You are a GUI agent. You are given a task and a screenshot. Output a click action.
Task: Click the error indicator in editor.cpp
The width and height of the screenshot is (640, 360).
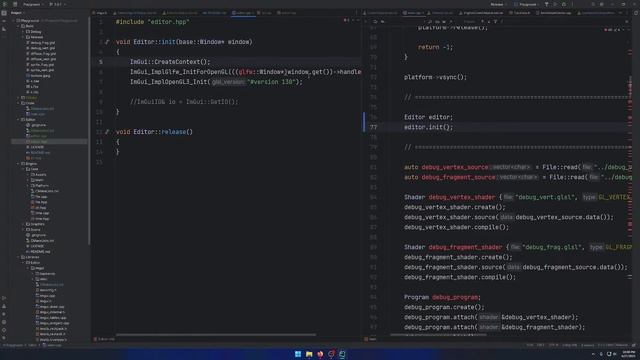[346, 20]
